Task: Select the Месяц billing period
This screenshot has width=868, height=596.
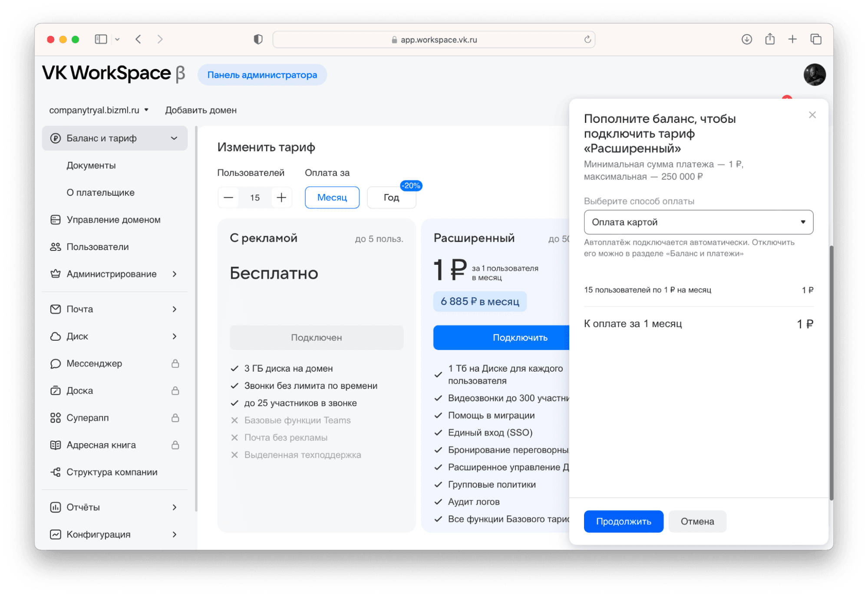Action: (x=332, y=198)
